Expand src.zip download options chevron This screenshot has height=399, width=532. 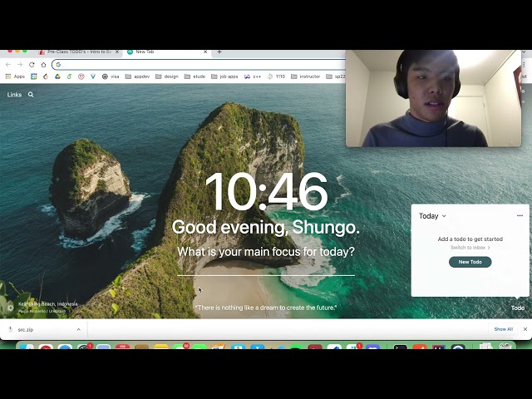(79, 329)
